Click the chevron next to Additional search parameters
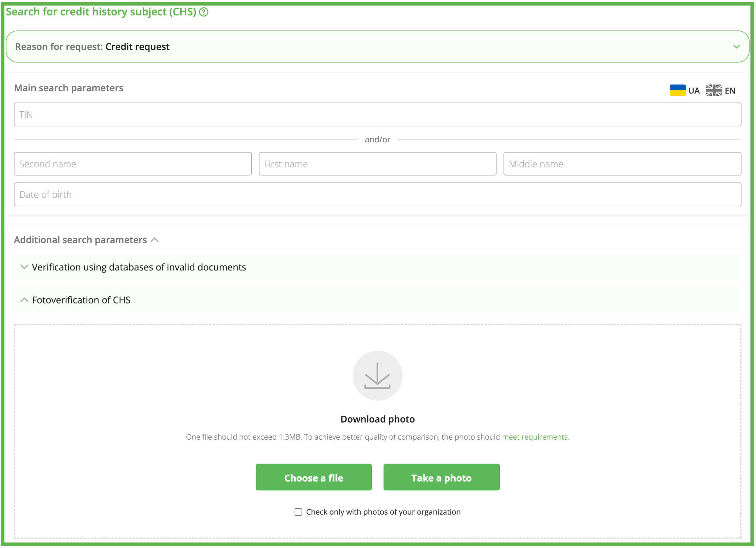 coord(155,240)
